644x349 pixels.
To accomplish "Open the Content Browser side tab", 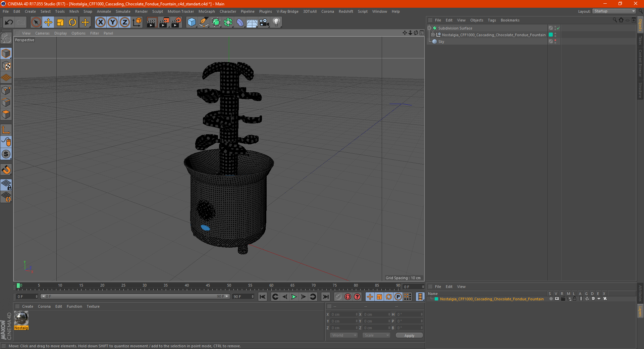I will point(640,63).
